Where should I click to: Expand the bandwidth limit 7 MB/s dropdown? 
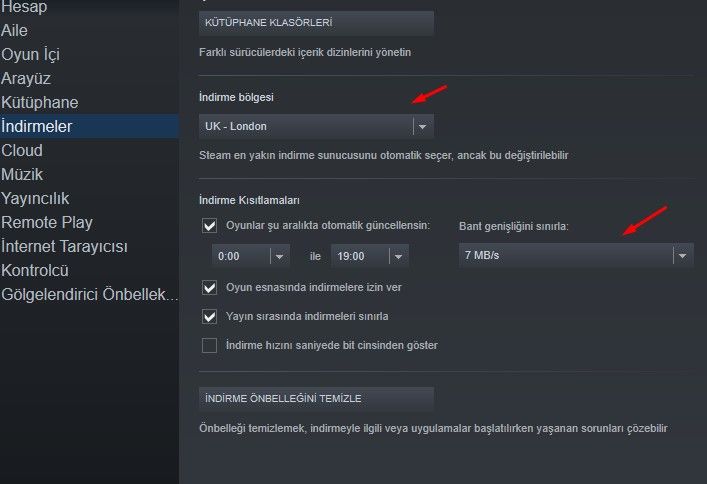click(576, 255)
